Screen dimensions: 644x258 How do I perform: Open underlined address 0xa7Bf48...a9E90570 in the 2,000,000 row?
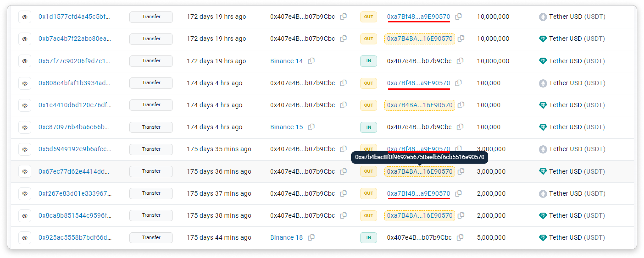418,193
